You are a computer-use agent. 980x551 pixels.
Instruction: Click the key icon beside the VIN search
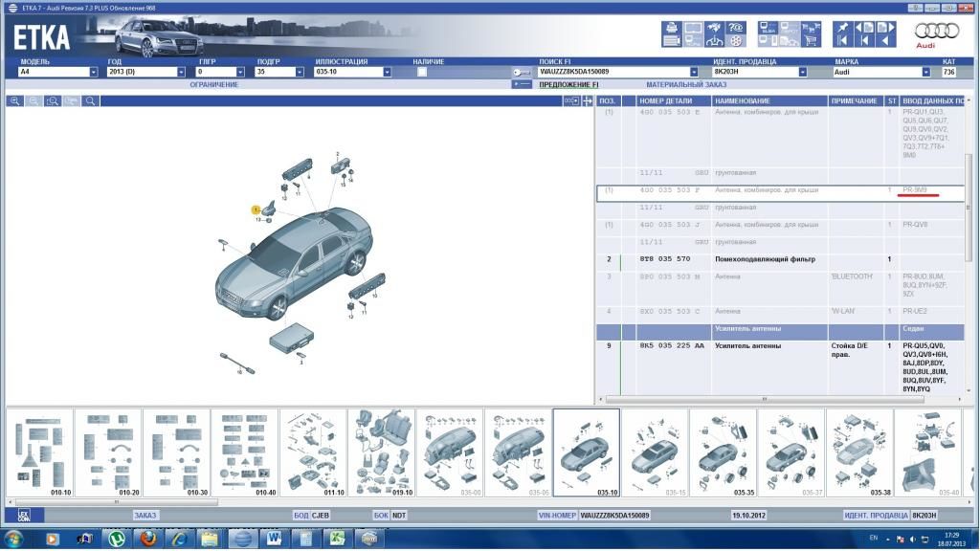(522, 73)
